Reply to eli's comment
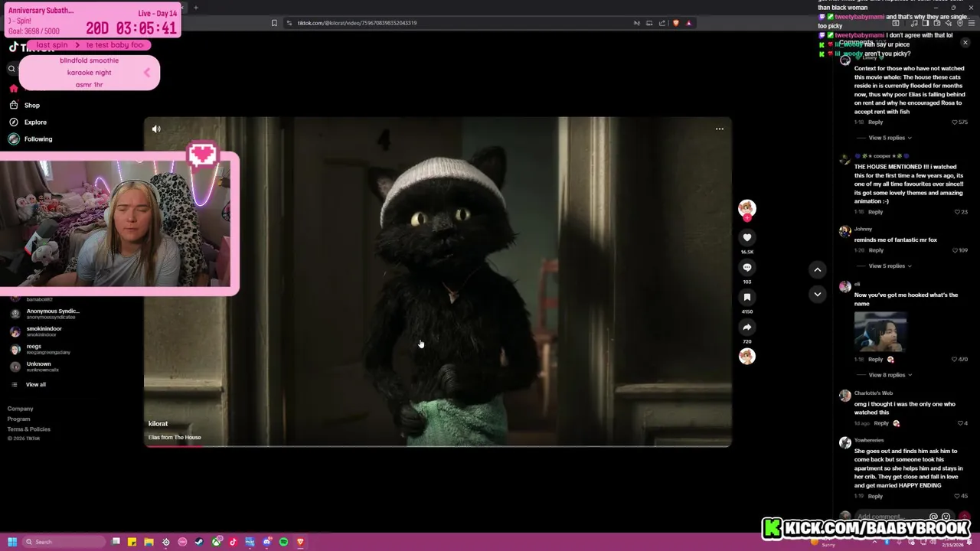980x551 pixels. coord(876,359)
